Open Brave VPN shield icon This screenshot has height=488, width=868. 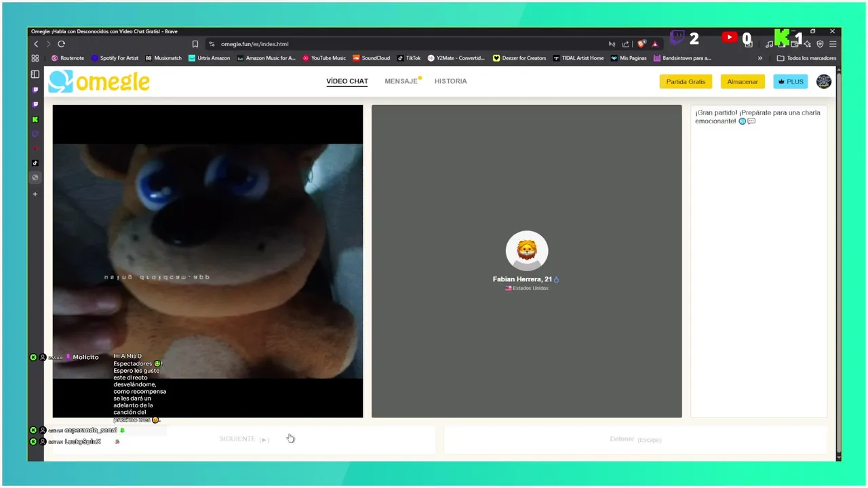point(820,44)
